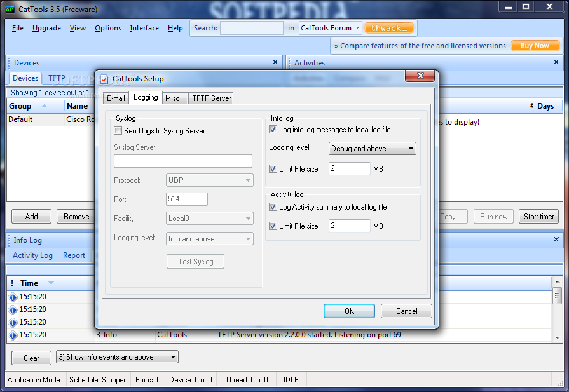This screenshot has width=569, height=392.
Task: Open the Report tab
Action: coord(74,255)
